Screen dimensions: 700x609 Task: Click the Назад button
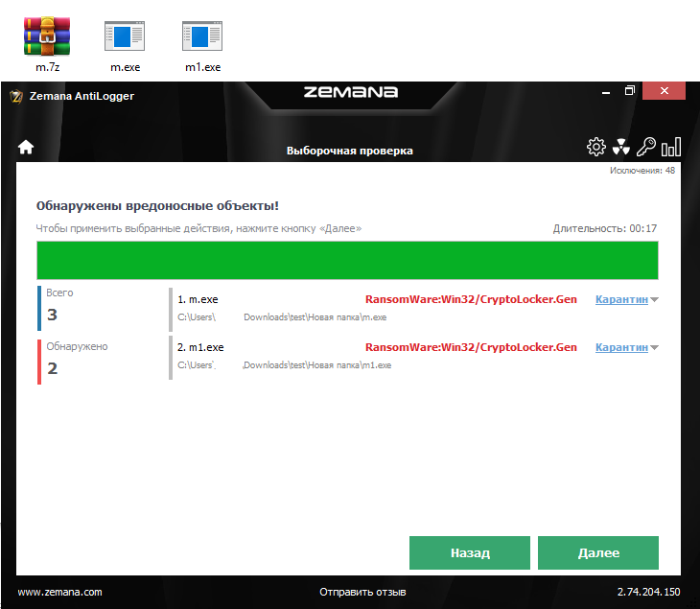(470, 552)
